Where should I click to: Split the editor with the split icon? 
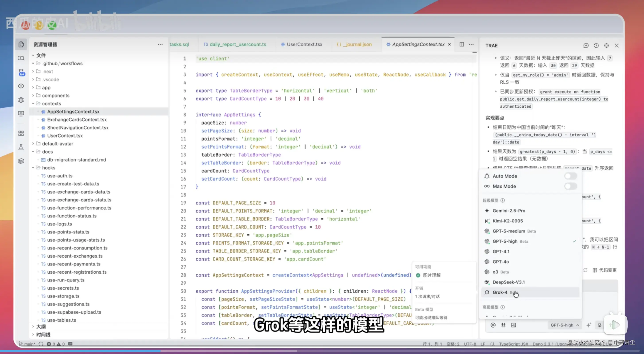click(x=461, y=44)
